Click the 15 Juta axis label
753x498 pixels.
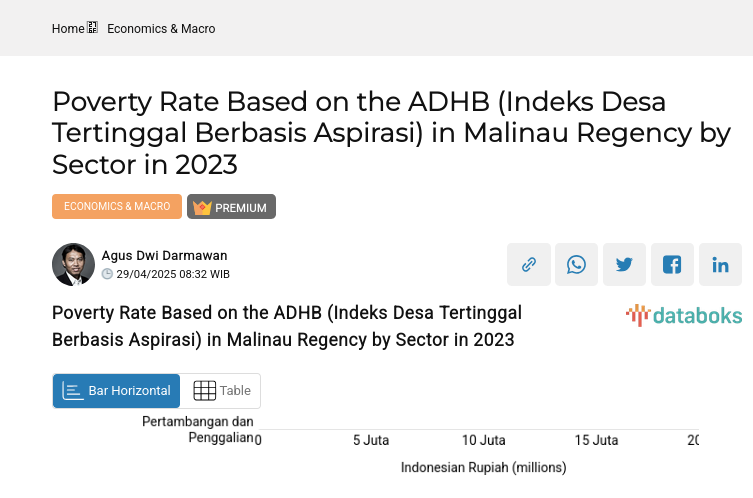coord(596,440)
